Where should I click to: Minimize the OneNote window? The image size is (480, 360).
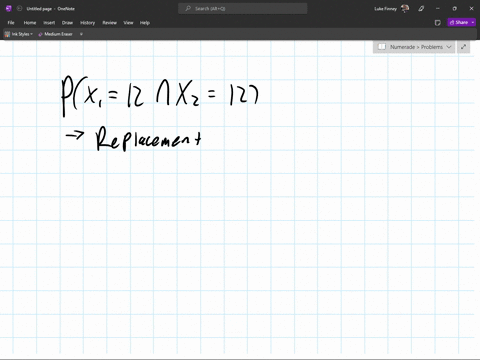pos(438,9)
